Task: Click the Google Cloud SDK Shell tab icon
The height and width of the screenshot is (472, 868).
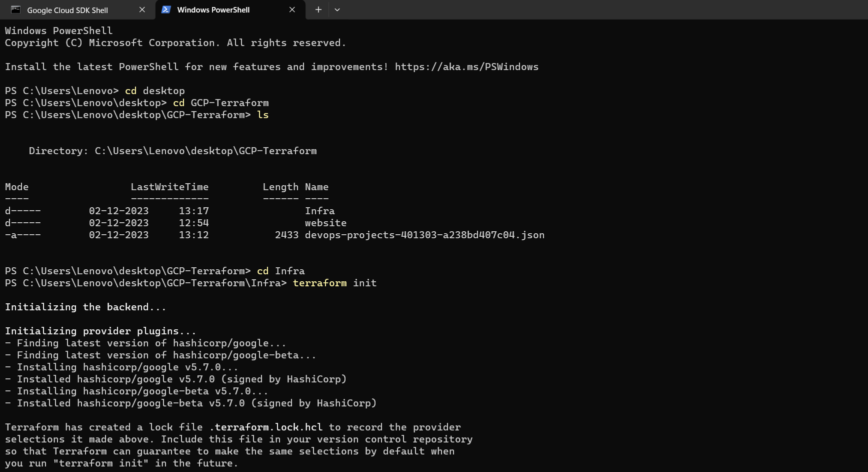Action: (x=15, y=10)
